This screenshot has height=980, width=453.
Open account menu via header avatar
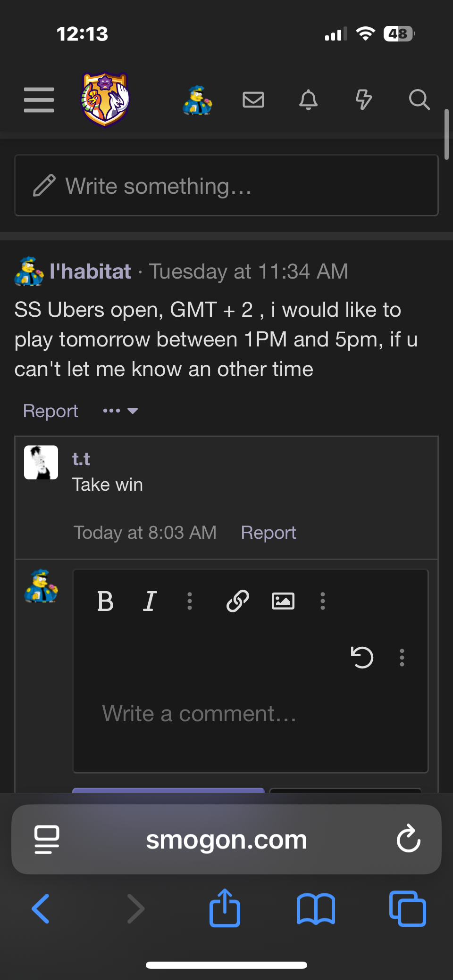198,100
